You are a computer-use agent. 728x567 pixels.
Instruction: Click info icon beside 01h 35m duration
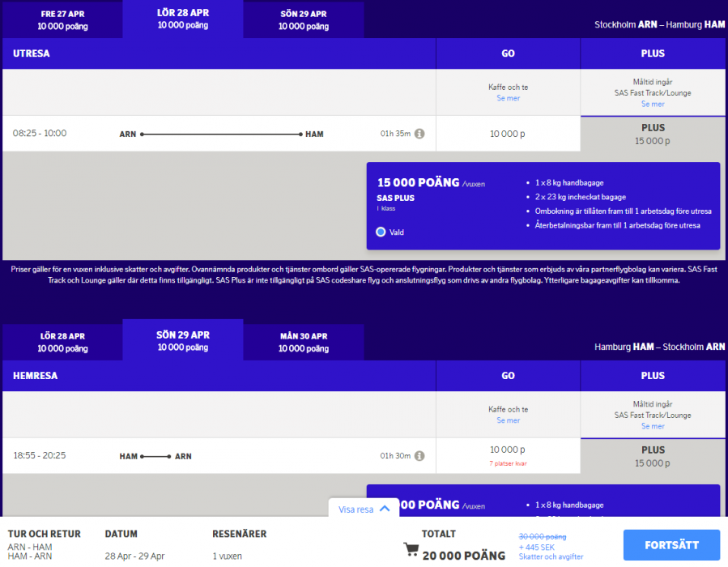coord(419,134)
